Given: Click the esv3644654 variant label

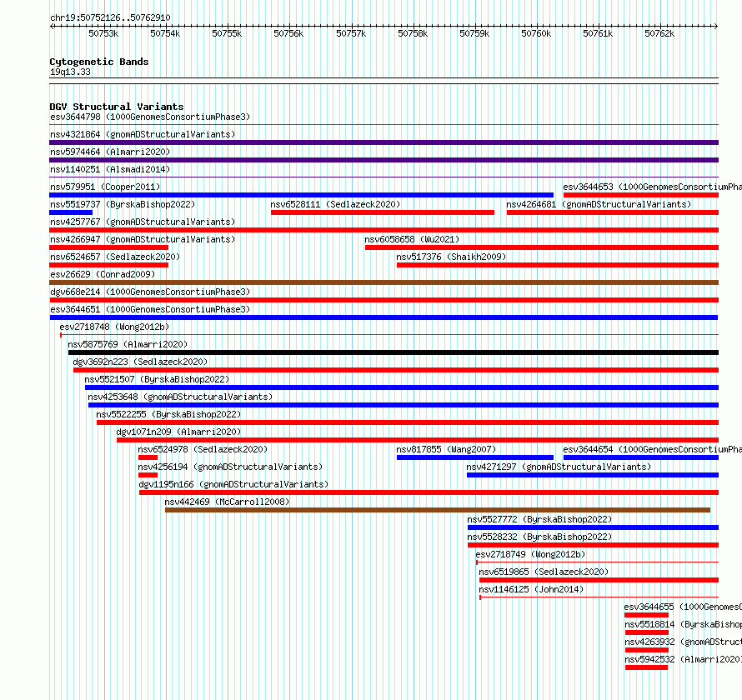Looking at the screenshot, I should (x=653, y=449).
